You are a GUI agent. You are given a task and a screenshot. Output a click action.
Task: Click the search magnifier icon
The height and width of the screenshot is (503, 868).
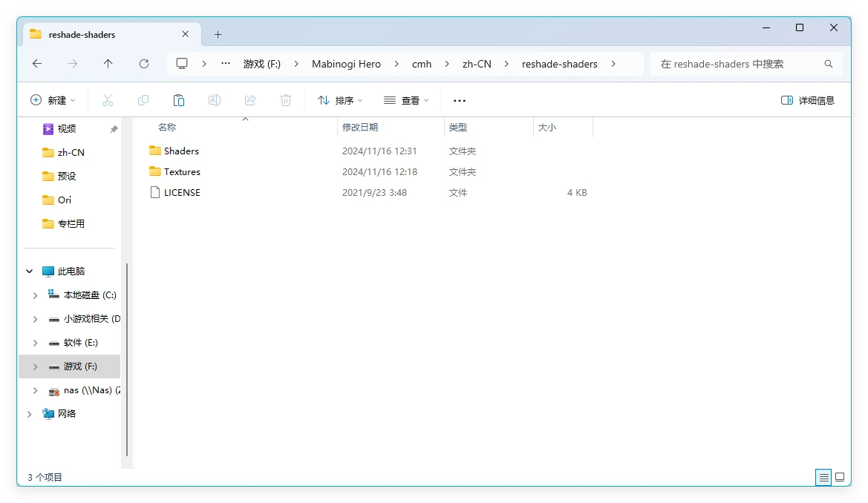click(x=828, y=64)
